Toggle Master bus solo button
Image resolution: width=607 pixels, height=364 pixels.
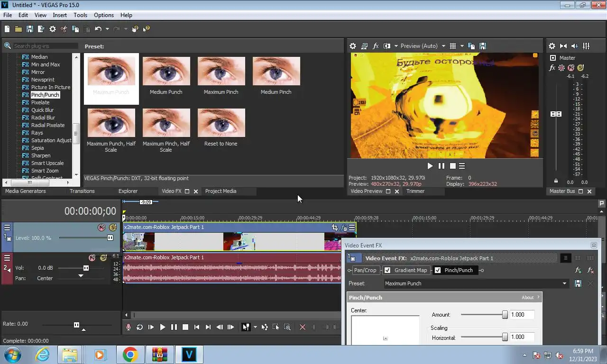[x=580, y=68]
